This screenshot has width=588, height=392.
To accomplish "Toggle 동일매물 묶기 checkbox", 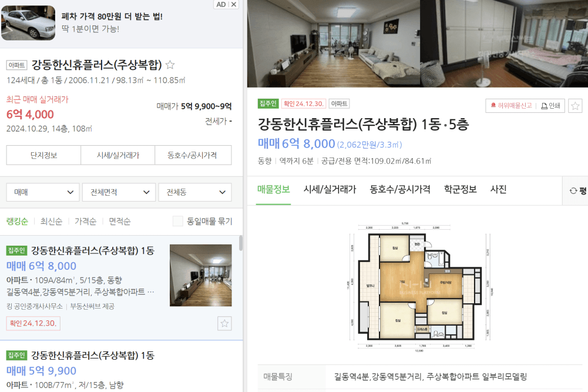I will 178,221.
